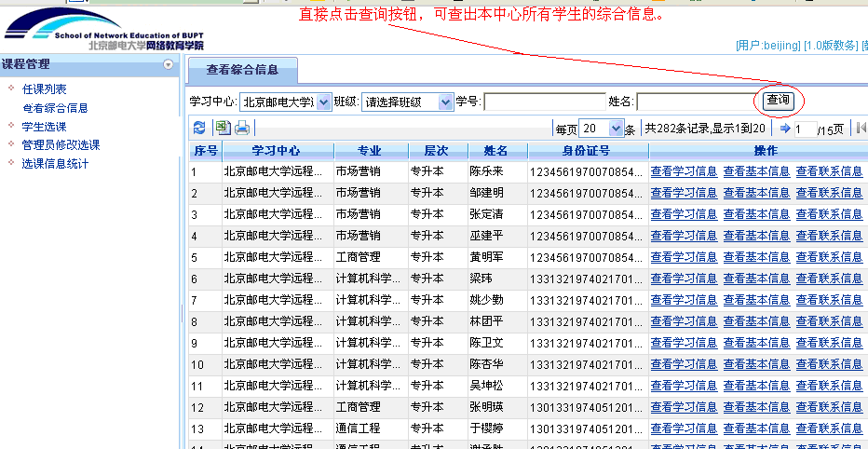Viewport: 868px width, 449px height.
Task: Open the records per page dropdown
Action: pos(615,129)
